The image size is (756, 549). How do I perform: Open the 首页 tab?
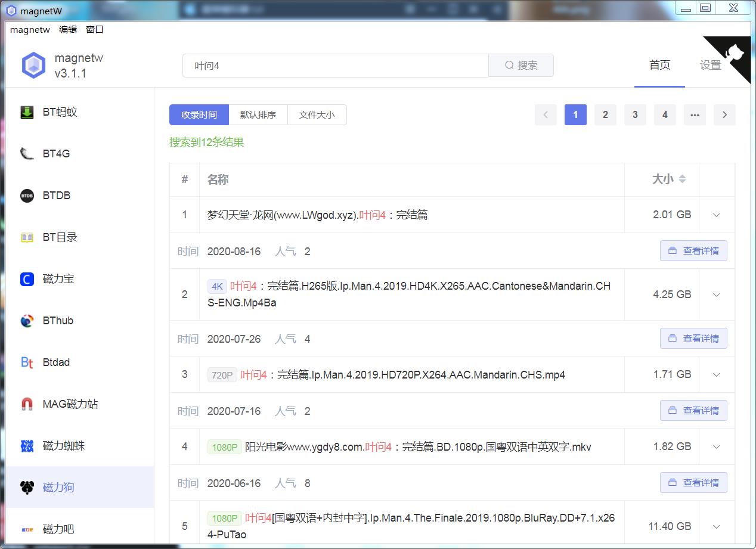click(x=659, y=66)
